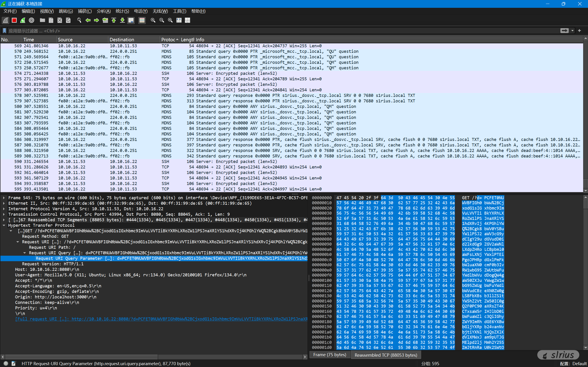Jump to the first packet
Screen dimensions: 588x367
tap(114, 20)
